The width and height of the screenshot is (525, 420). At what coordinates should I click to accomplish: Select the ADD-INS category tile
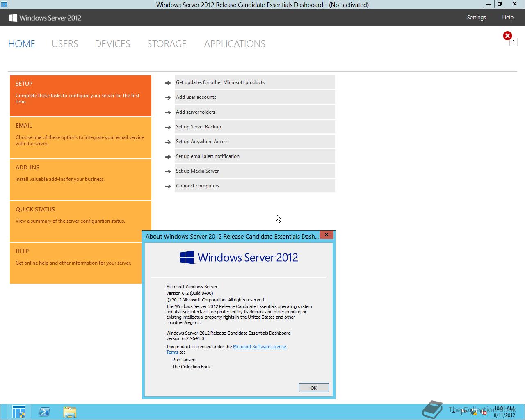80,180
